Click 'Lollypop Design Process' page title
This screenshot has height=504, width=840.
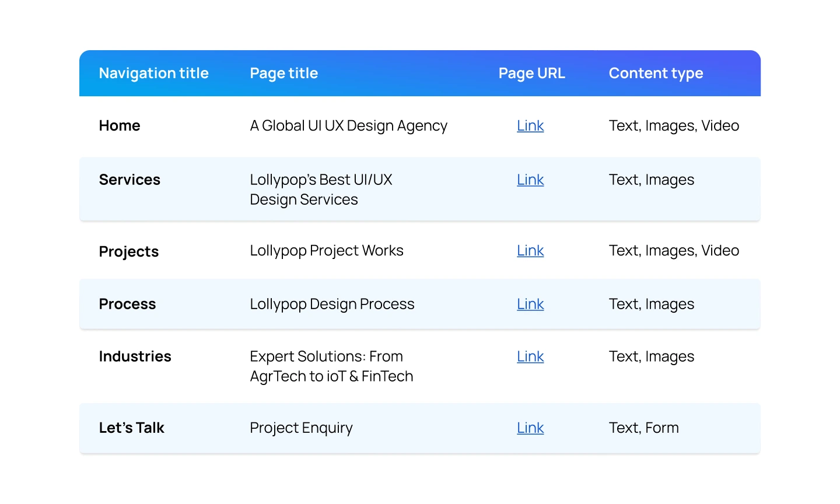(x=332, y=304)
